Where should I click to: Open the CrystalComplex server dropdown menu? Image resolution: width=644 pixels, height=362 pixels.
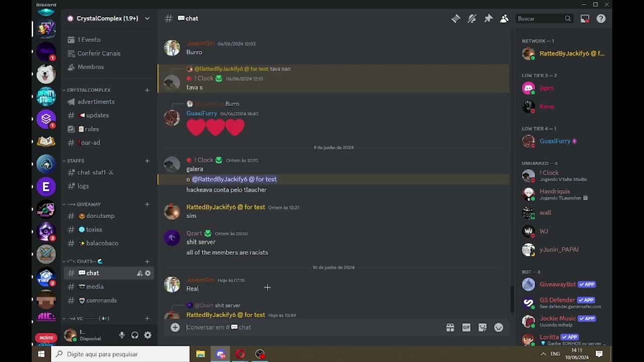pyautogui.click(x=109, y=19)
